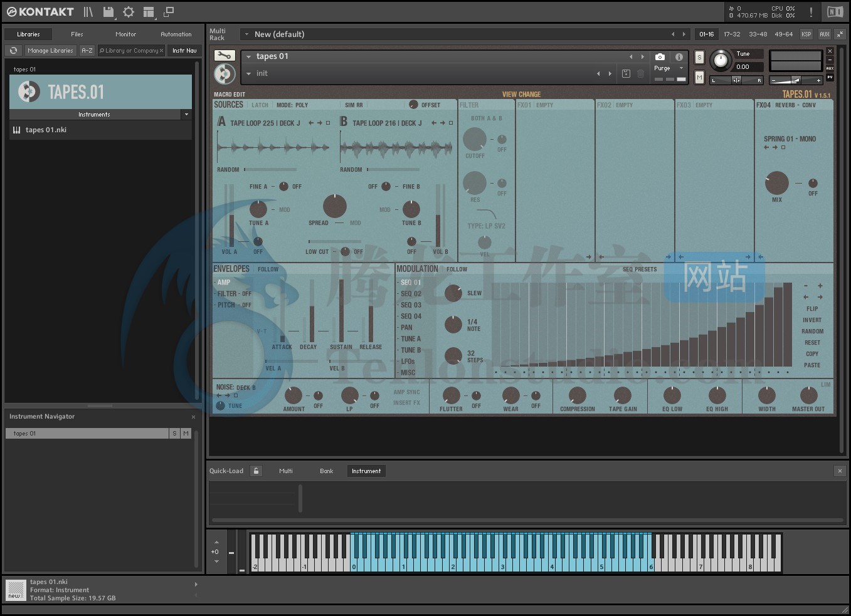Delete snapshot with trash icon
The image size is (851, 616).
(640, 73)
